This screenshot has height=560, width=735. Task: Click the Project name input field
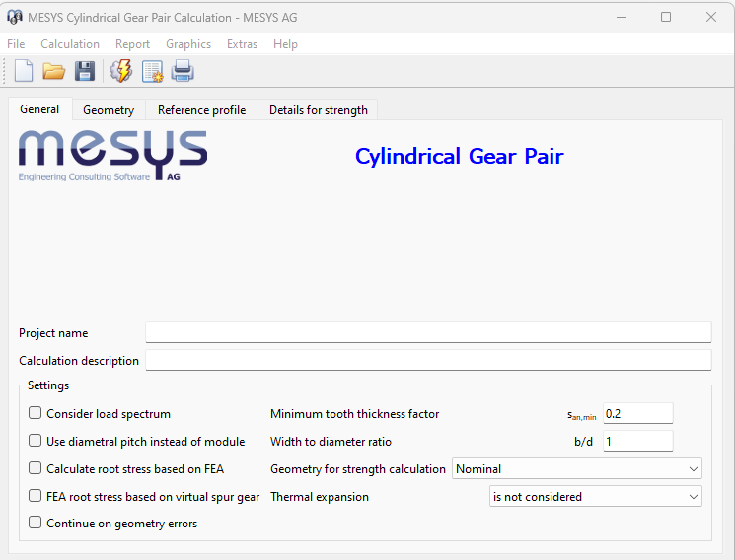(427, 333)
